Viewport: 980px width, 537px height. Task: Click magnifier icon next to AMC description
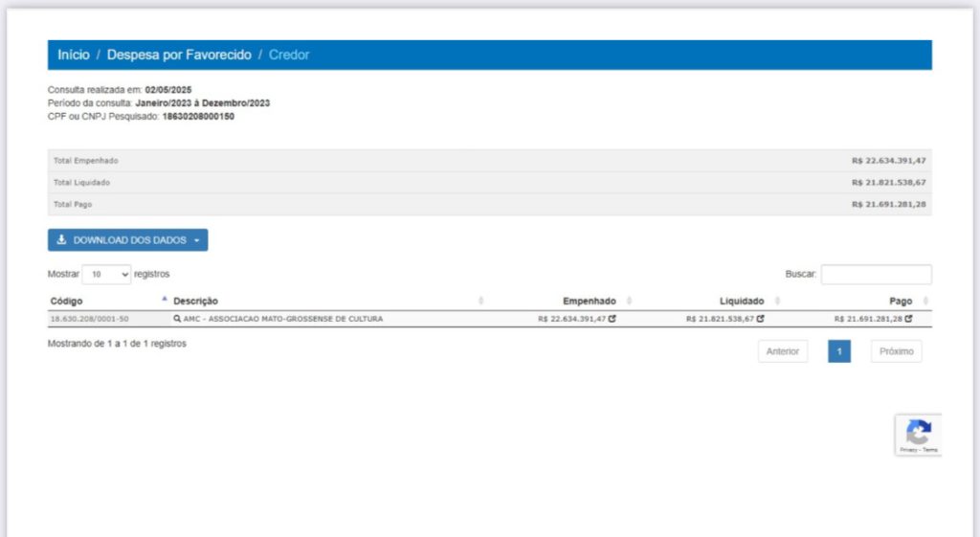point(177,319)
